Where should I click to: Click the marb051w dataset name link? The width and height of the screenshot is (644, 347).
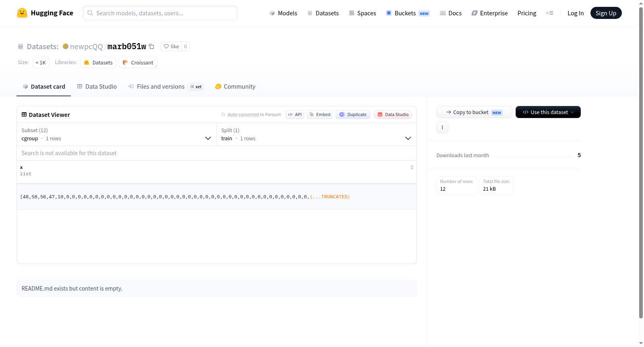pyautogui.click(x=127, y=46)
